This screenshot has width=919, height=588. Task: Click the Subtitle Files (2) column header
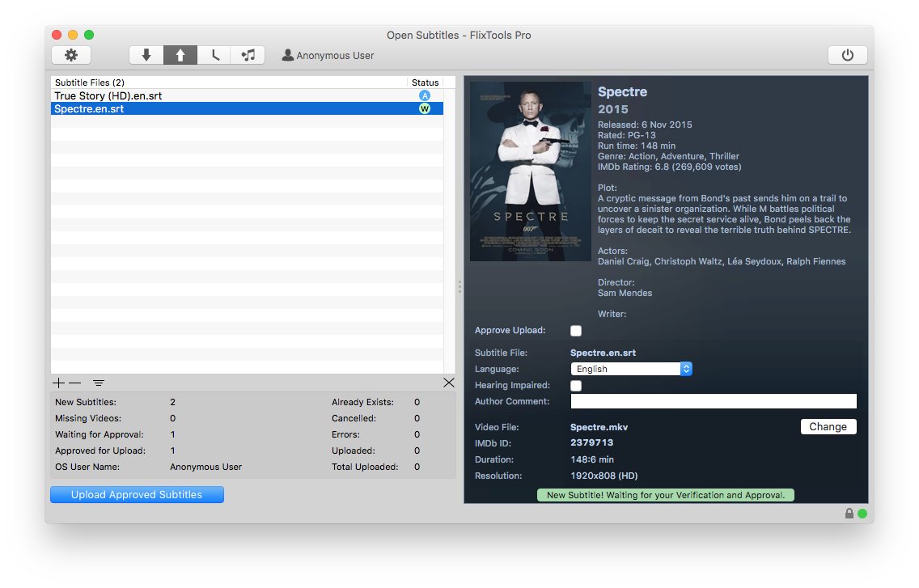[229, 82]
